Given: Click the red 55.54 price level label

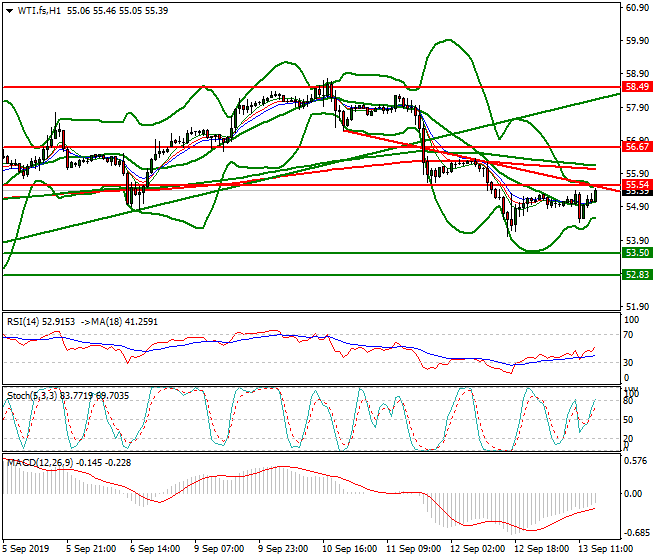Looking at the screenshot, I should 638,185.
